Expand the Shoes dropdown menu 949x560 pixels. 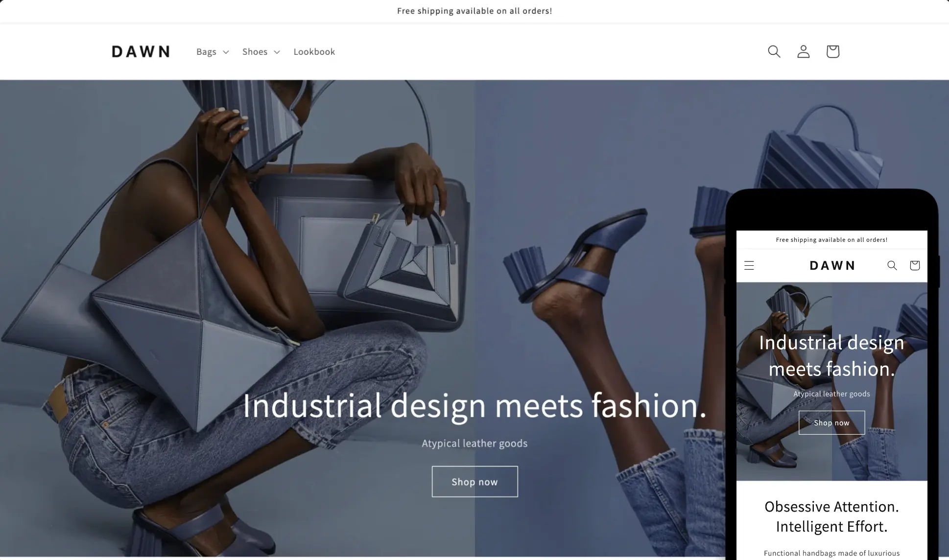[x=260, y=51]
